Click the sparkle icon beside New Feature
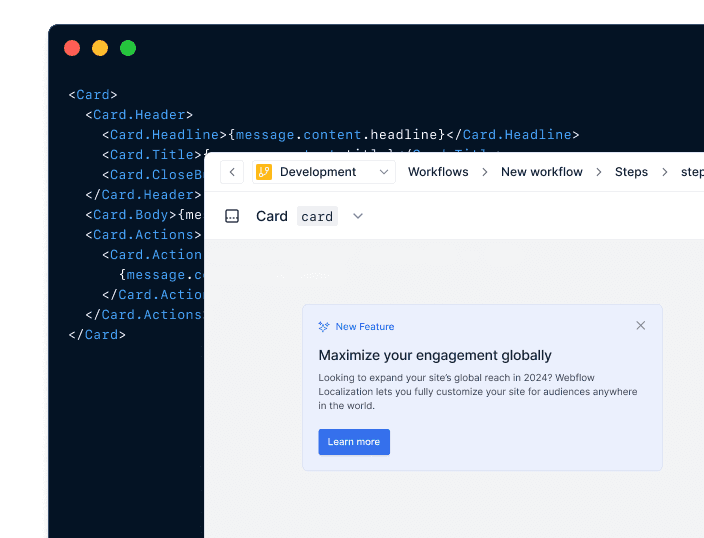 [324, 326]
